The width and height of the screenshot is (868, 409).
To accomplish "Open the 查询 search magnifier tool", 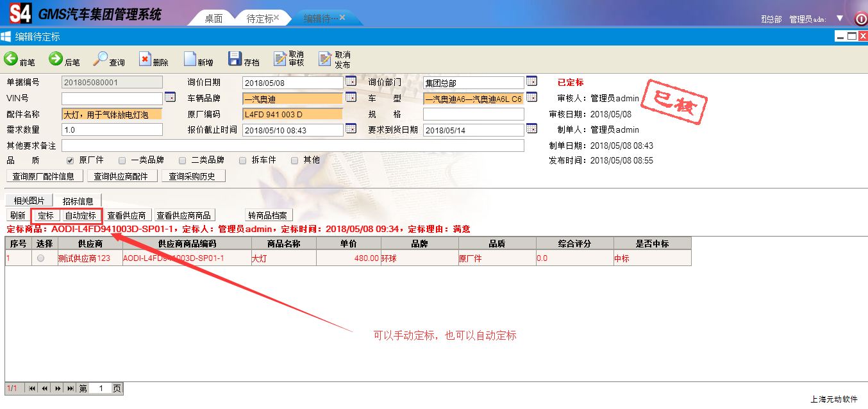I will [101, 59].
